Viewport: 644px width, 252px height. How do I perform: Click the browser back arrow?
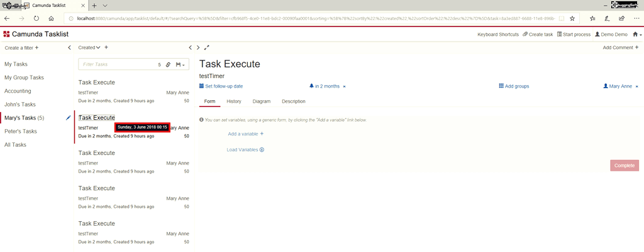[6, 18]
